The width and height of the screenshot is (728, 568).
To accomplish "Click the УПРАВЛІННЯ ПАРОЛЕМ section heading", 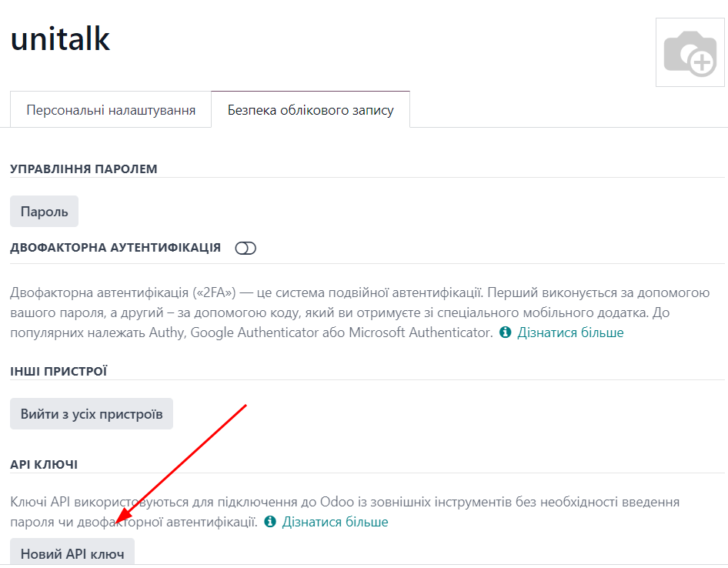I will pyautogui.click(x=84, y=169).
